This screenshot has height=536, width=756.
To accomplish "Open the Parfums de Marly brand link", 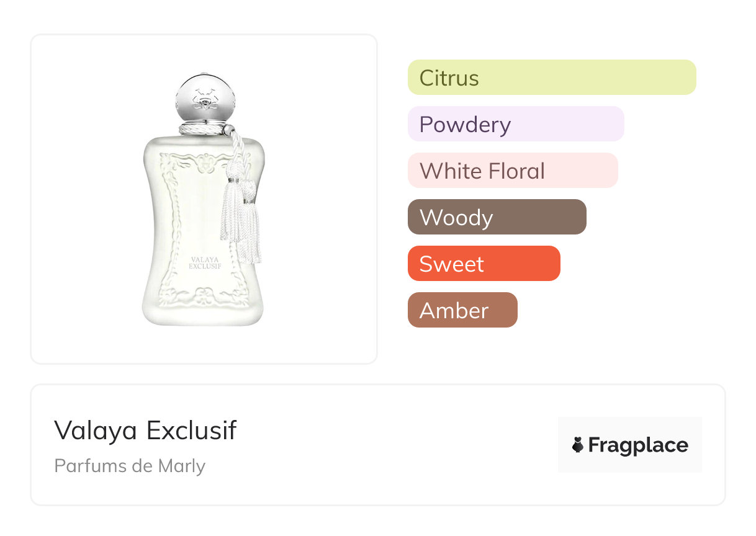I will click(x=130, y=466).
